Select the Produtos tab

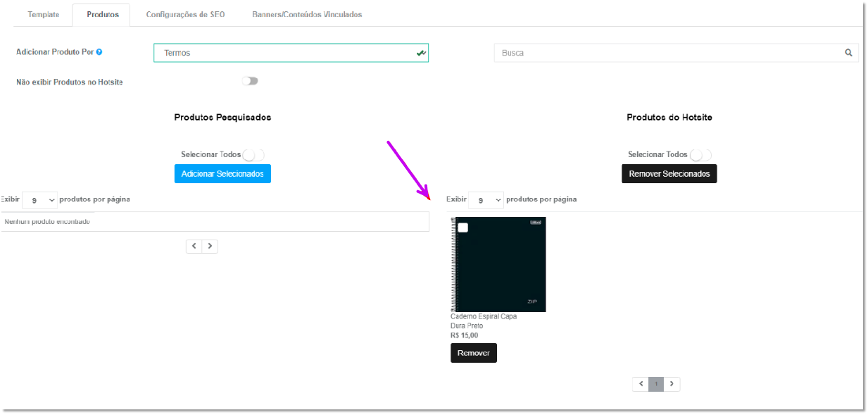tap(103, 14)
